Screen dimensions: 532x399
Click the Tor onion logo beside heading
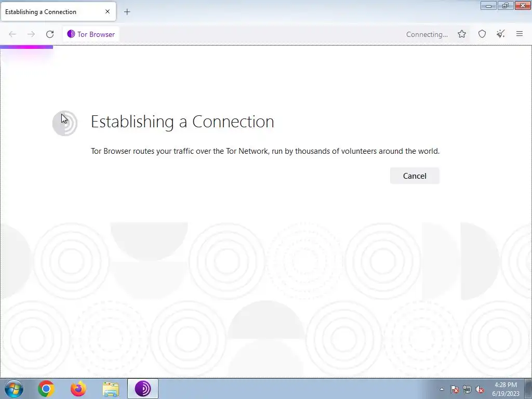click(x=65, y=123)
